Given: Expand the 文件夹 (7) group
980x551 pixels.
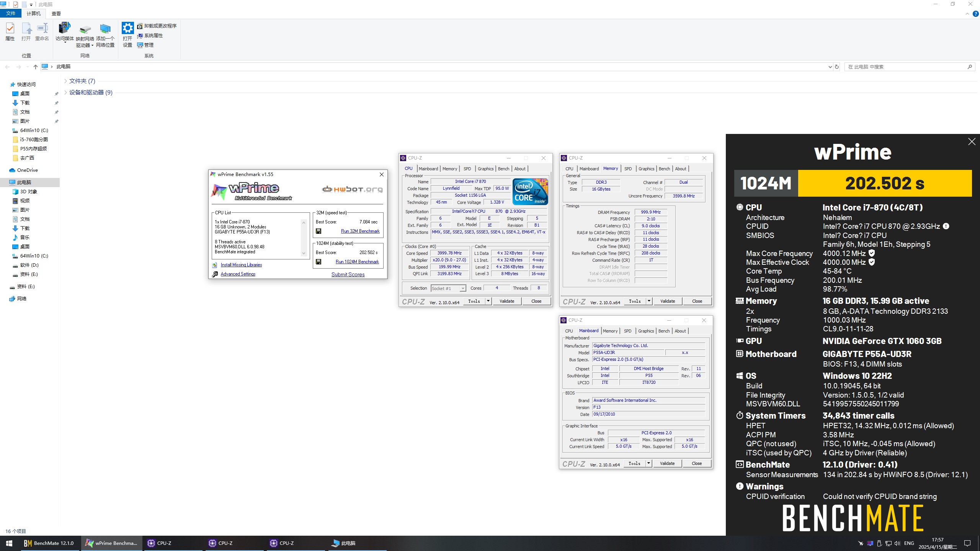Looking at the screenshot, I should 65,81.
